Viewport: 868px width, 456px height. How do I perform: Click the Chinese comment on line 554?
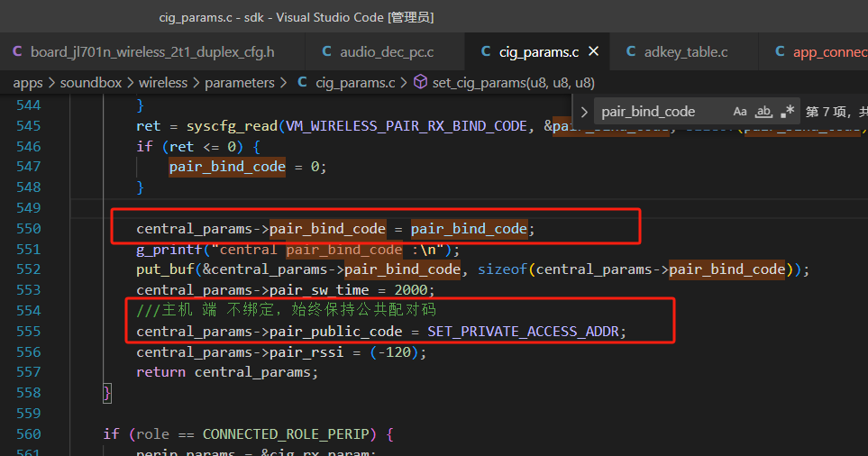(x=287, y=310)
